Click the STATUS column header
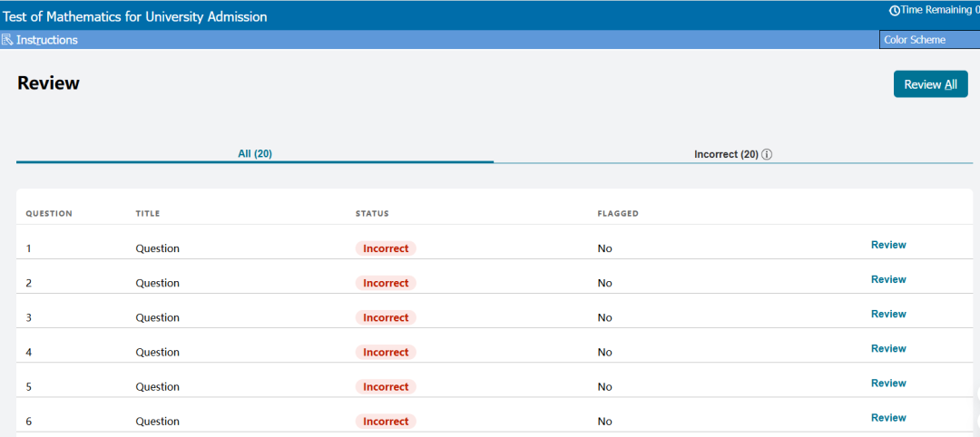Viewport: 980px width, 437px height. pos(372,213)
